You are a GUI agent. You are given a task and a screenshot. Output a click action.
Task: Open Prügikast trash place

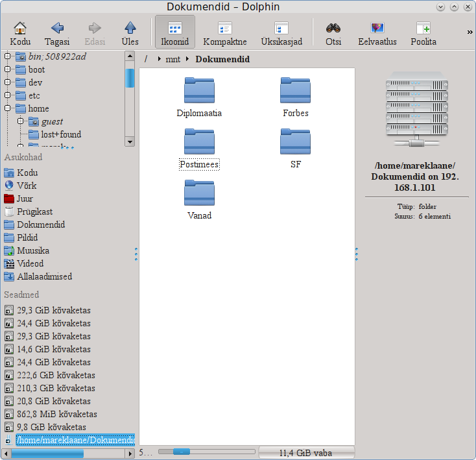point(29,212)
